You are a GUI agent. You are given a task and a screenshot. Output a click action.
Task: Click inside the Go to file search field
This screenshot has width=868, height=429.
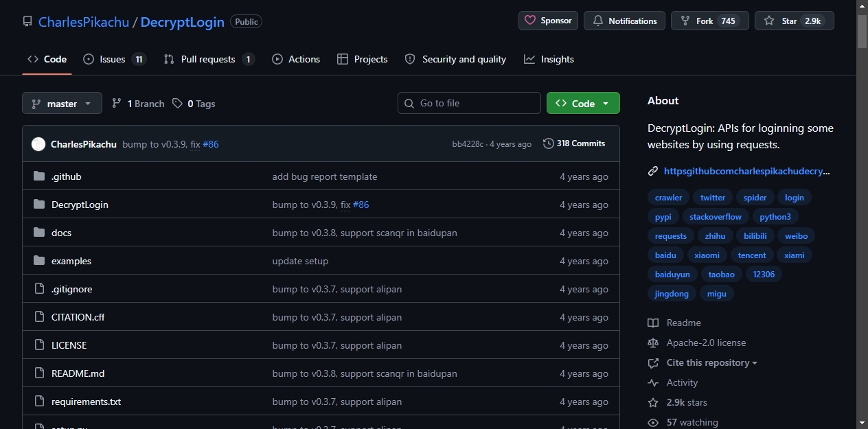(469, 103)
